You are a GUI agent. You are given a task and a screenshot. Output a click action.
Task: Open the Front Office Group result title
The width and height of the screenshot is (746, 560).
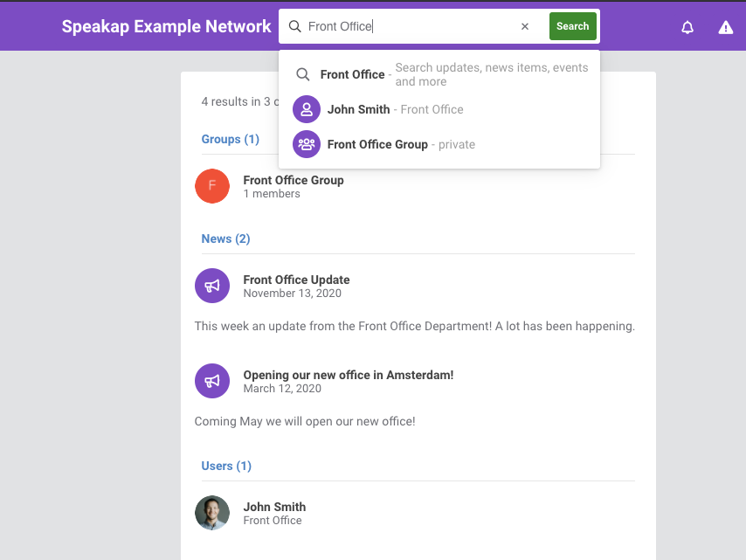coord(294,180)
